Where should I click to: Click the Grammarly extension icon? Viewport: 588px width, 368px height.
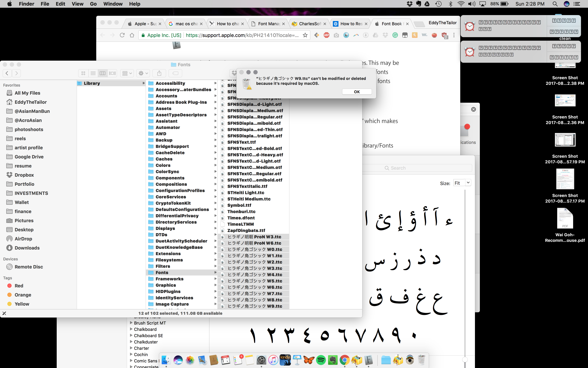click(395, 35)
